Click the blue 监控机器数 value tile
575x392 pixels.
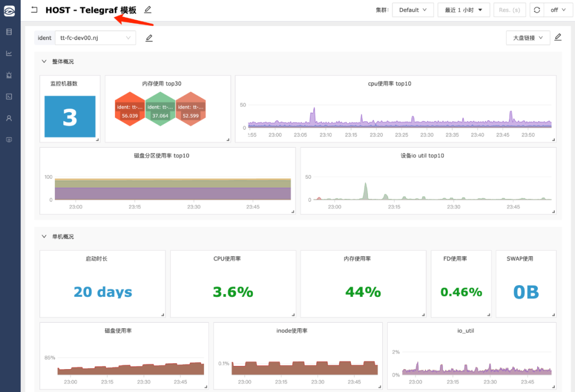click(x=70, y=116)
